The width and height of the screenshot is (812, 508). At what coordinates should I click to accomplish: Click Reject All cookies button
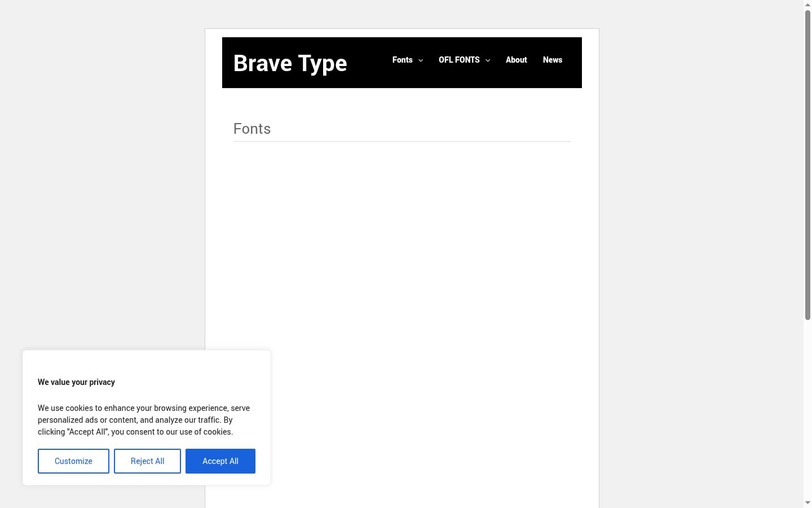click(147, 461)
